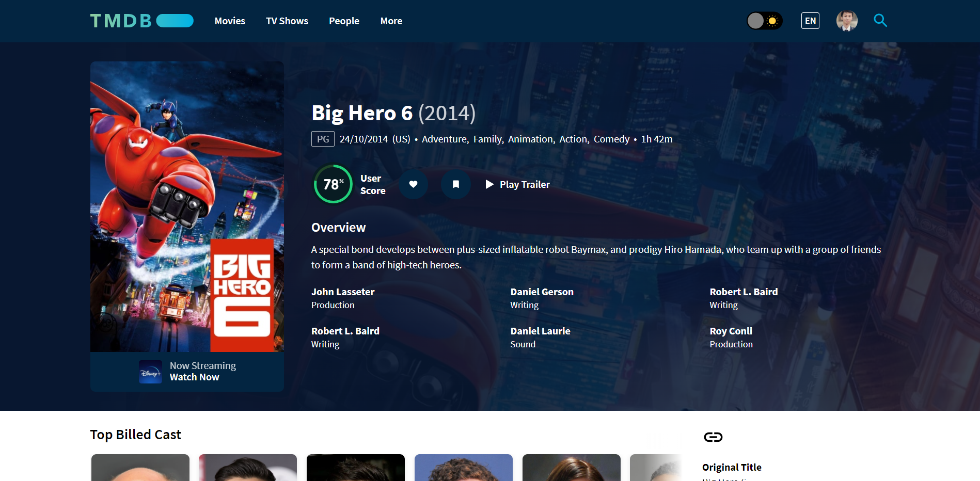Click the Big Hero 6 title
980x481 pixels.
coord(362,113)
